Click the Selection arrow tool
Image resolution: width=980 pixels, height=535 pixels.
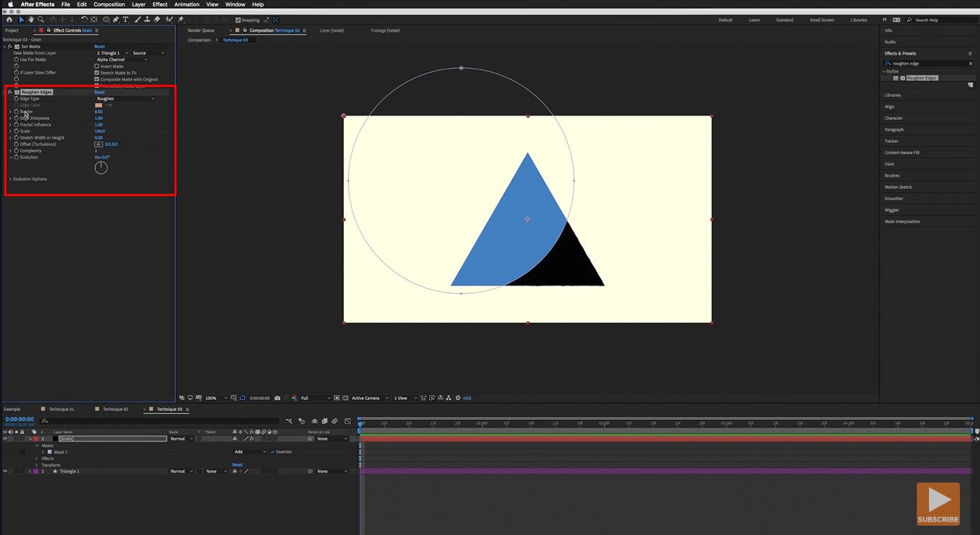(x=22, y=19)
